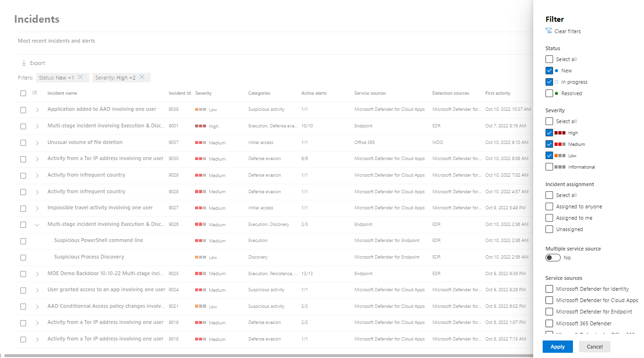Viewport: 644px width, 358px height.
Task: Expand the Impossible travel activity incident row
Action: coord(37,208)
